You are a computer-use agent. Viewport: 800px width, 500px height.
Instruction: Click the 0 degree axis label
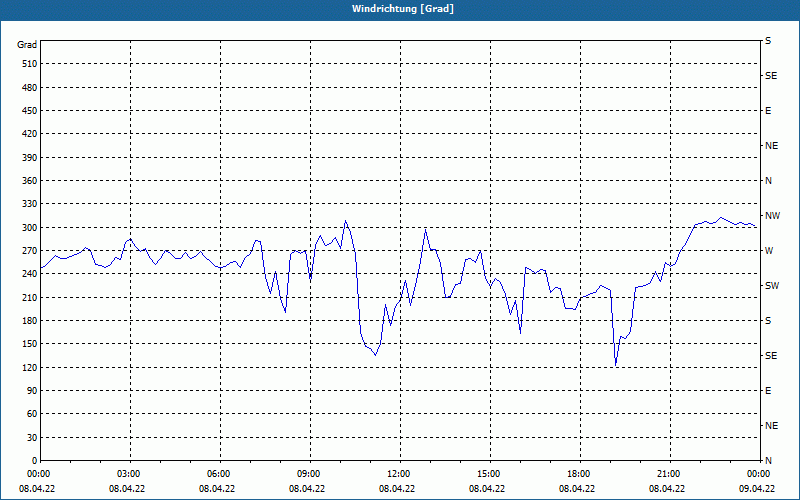tap(35, 461)
